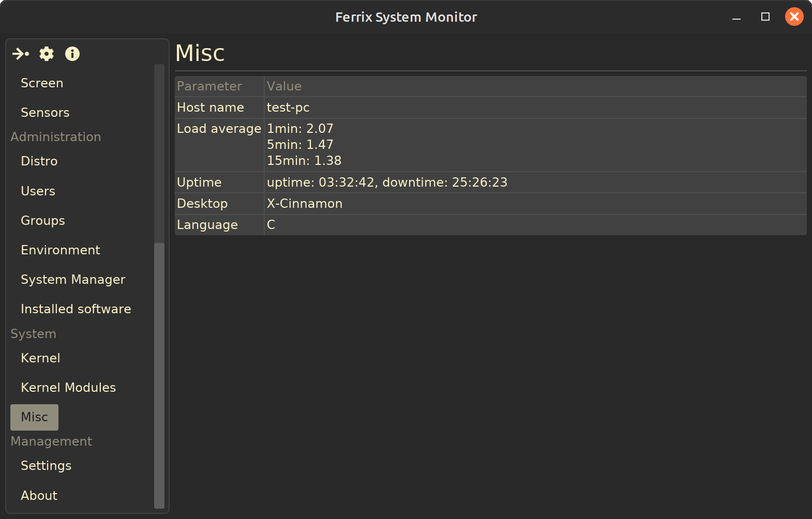Minimize the Ferrix System Monitor window
The image size is (812, 519).
point(736,17)
